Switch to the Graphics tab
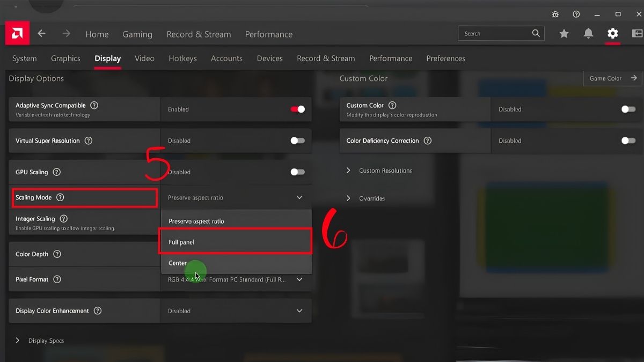This screenshot has height=362, width=644. click(x=65, y=58)
